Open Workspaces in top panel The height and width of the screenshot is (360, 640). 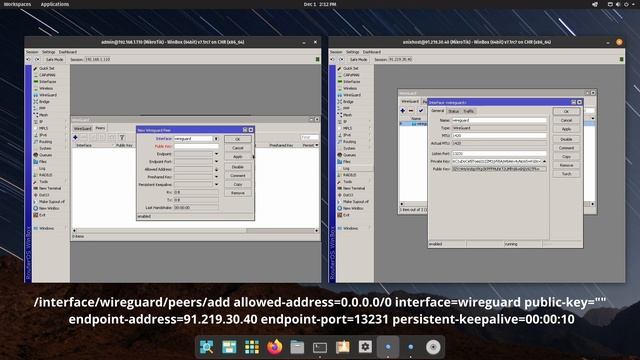(17, 4)
